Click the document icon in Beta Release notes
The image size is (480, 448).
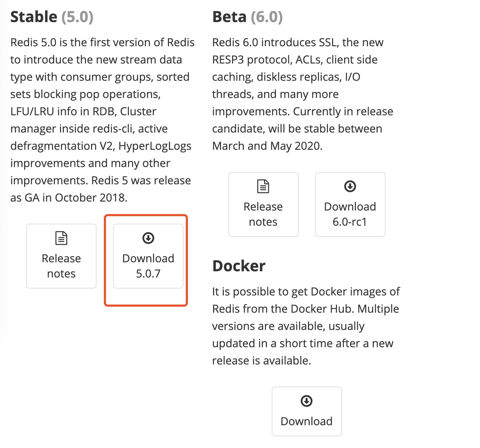pos(263,186)
